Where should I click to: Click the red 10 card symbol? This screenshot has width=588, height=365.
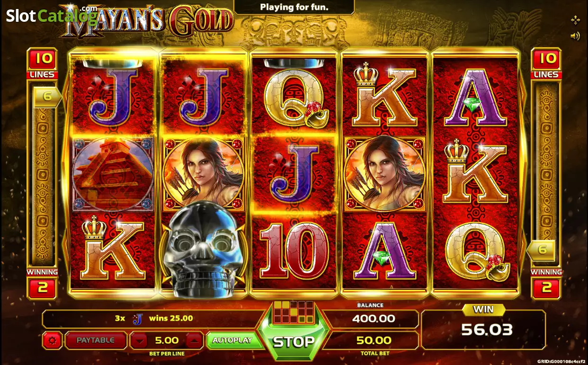tap(294, 250)
